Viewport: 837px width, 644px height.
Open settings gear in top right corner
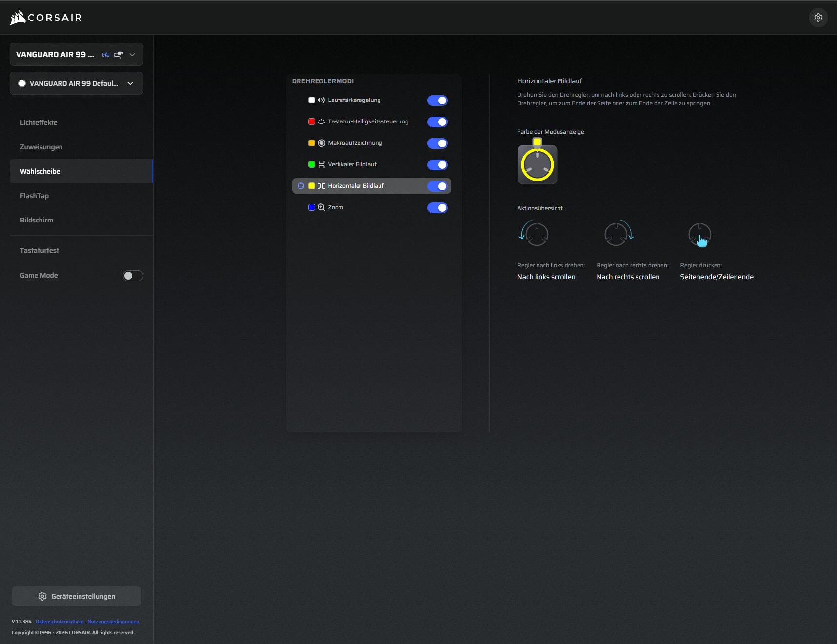pyautogui.click(x=818, y=18)
